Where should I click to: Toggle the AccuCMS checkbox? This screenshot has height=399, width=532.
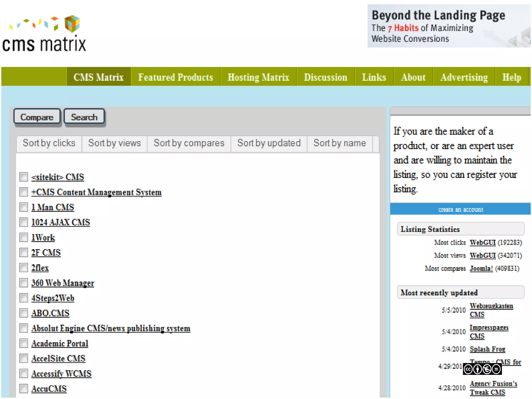pos(24,389)
